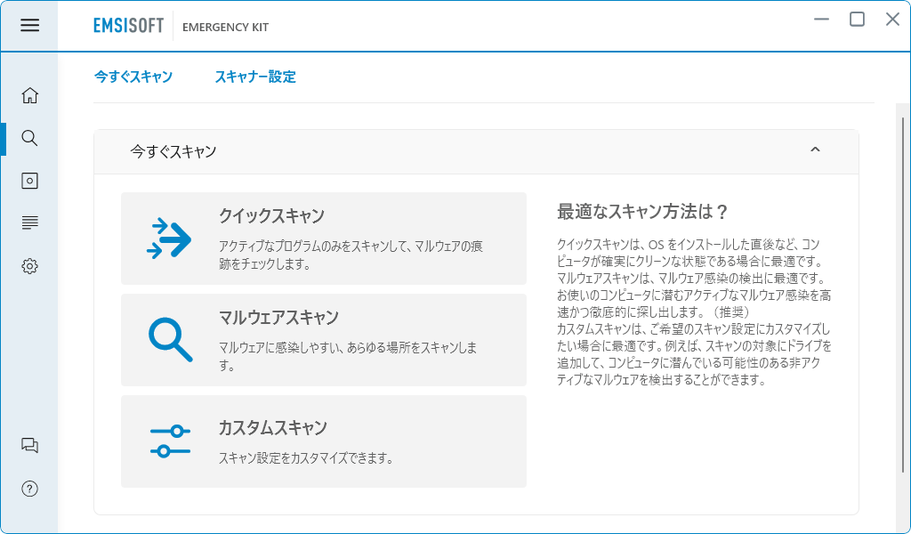Start the マルウェアスキャン option
Screen dimensions: 911x534
point(324,340)
